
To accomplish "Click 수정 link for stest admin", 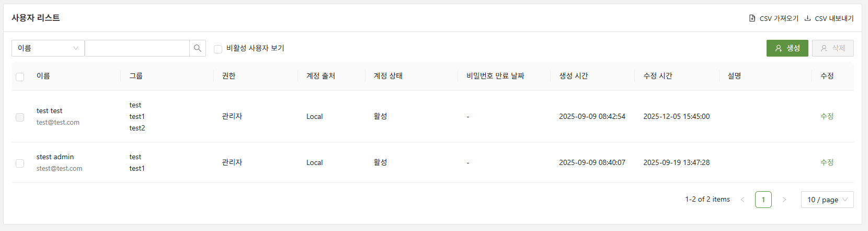I will click(827, 162).
